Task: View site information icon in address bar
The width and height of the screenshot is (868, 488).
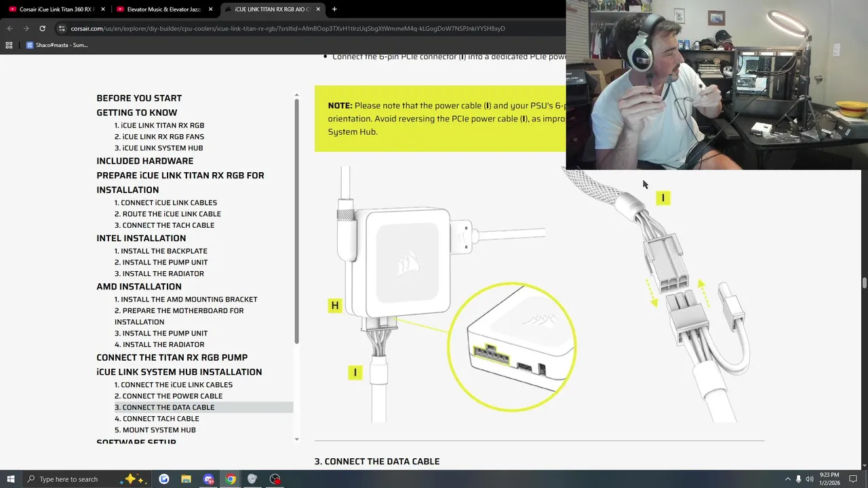Action: [x=62, y=28]
